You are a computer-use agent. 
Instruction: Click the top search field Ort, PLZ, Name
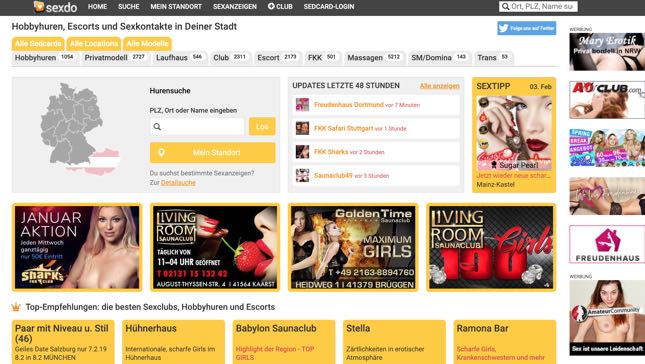click(538, 7)
